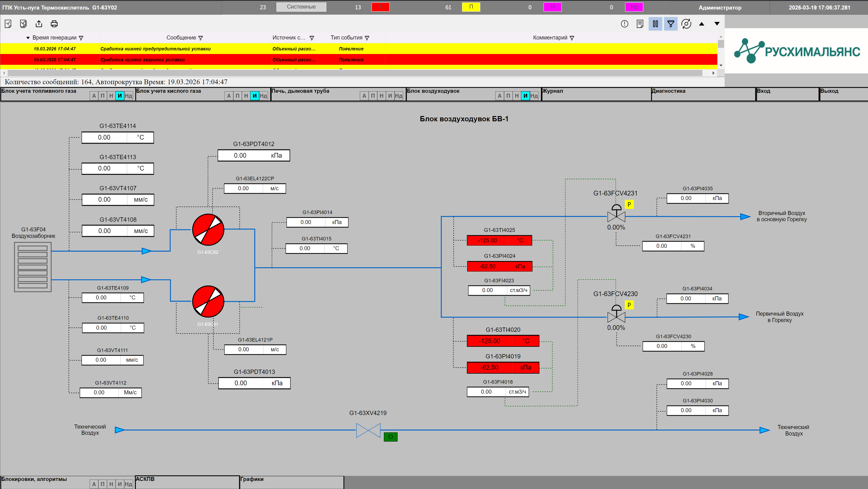Click the acknowledge all messages icon
This screenshot has width=868, height=489.
point(23,24)
